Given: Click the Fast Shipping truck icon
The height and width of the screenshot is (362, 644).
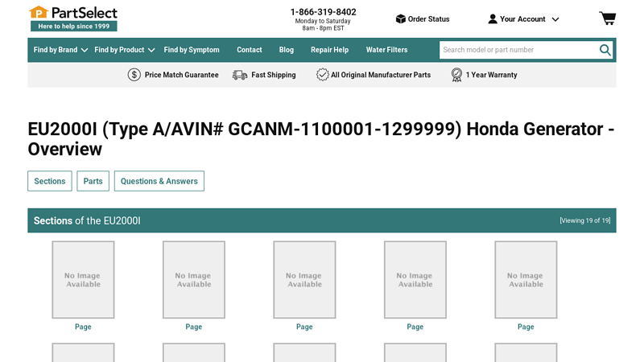Looking at the screenshot, I should (240, 75).
